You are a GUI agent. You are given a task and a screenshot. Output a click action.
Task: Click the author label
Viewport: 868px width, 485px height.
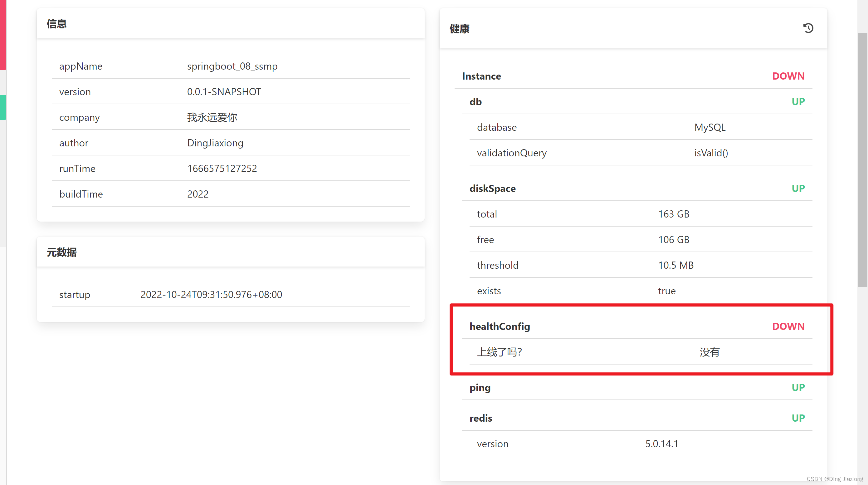[74, 143]
